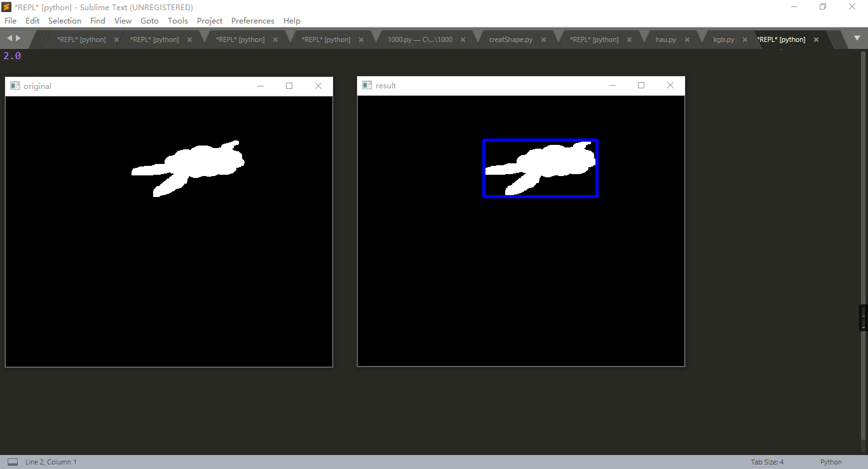This screenshot has height=469, width=868.
Task: Open the Preferences menu
Action: pos(252,20)
